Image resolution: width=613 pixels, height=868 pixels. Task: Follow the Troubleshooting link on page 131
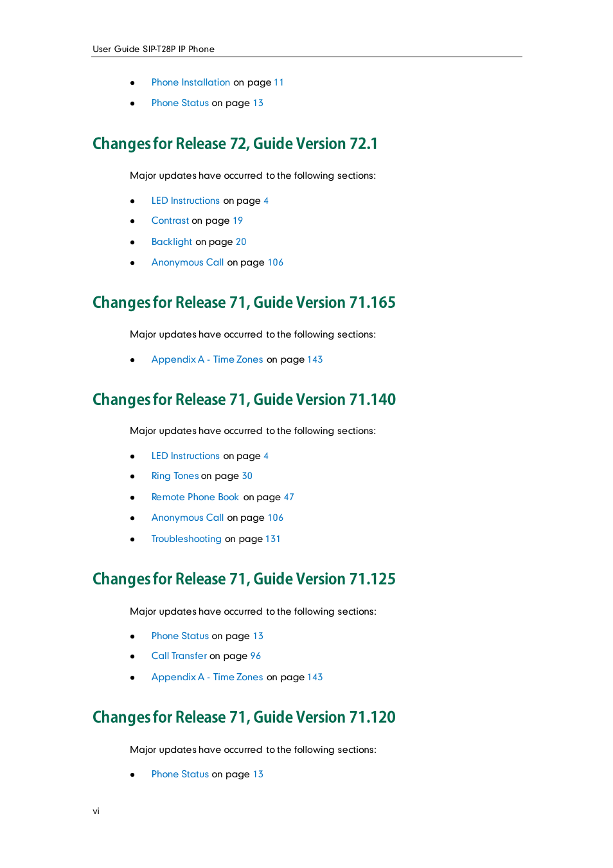186,539
